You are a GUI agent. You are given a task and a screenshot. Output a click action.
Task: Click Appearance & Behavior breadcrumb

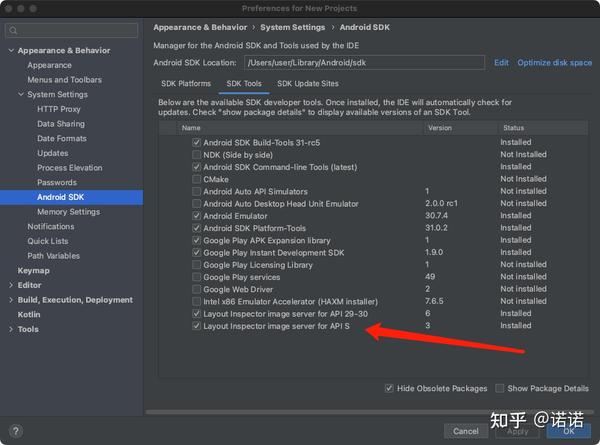pyautogui.click(x=200, y=28)
